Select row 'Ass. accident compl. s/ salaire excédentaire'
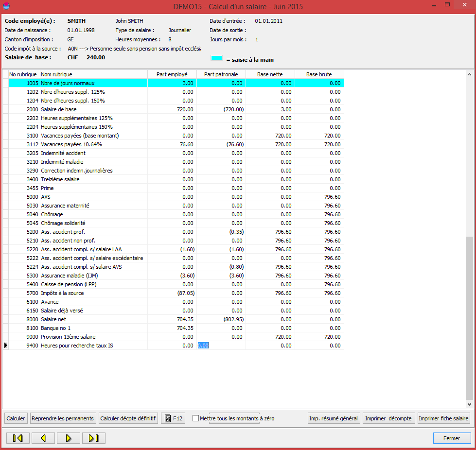 176,258
